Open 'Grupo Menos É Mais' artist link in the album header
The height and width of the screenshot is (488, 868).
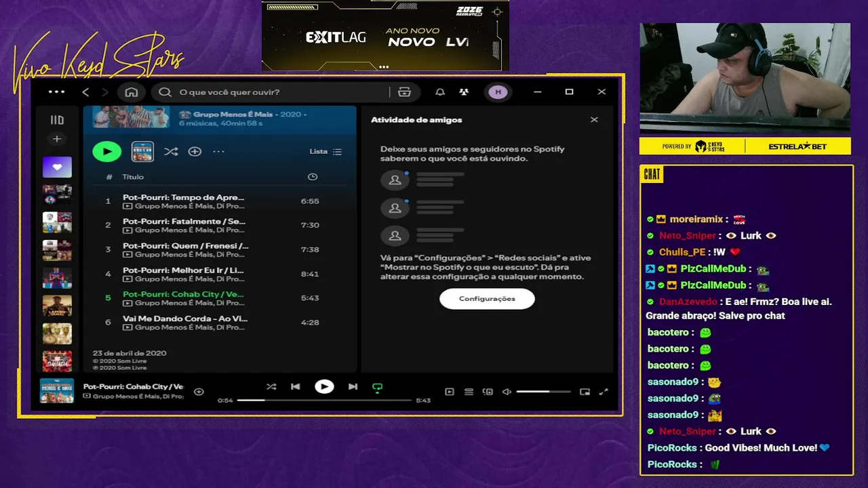(x=233, y=115)
